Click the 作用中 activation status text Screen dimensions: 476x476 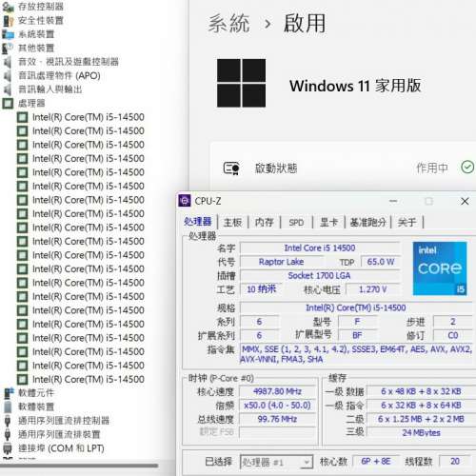tap(432, 168)
